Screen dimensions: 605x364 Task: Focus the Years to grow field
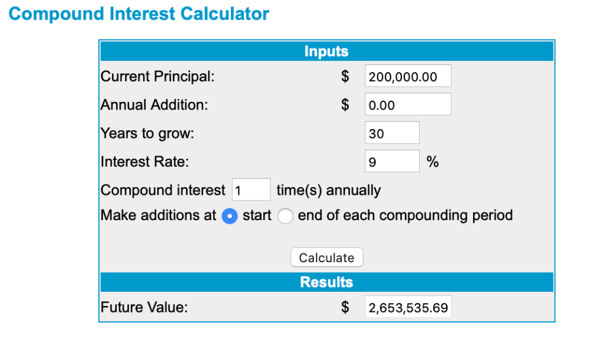[392, 133]
